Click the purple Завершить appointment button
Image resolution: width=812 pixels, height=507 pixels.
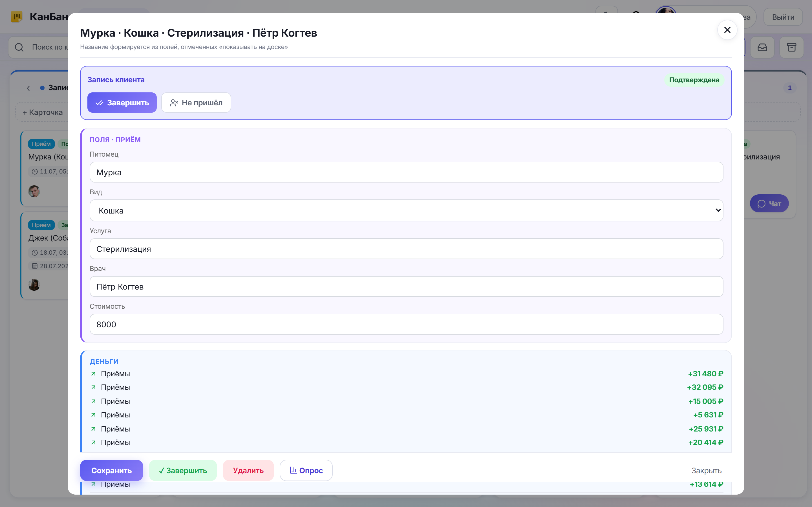coord(122,103)
